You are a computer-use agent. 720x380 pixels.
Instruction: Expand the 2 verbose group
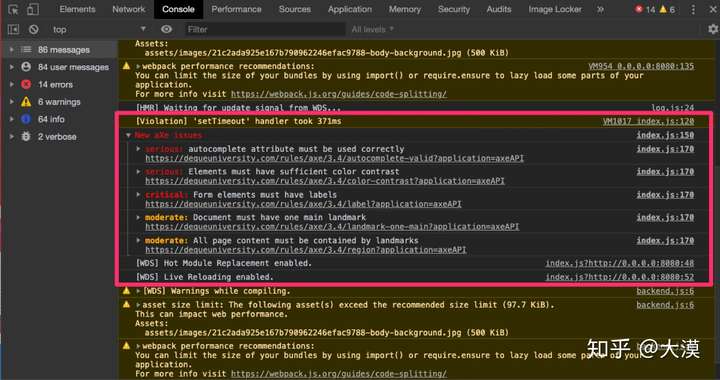(x=11, y=137)
